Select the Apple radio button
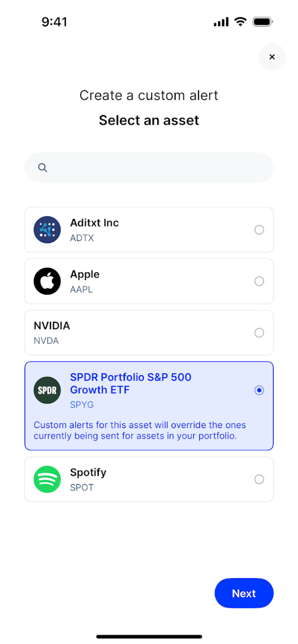The width and height of the screenshot is (298, 644). point(259,281)
